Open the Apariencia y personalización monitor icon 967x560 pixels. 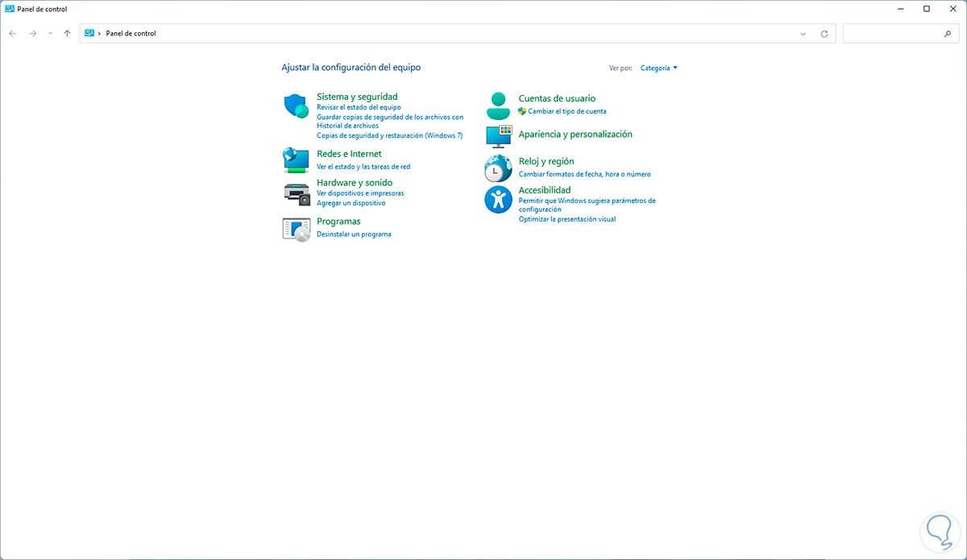[499, 135]
